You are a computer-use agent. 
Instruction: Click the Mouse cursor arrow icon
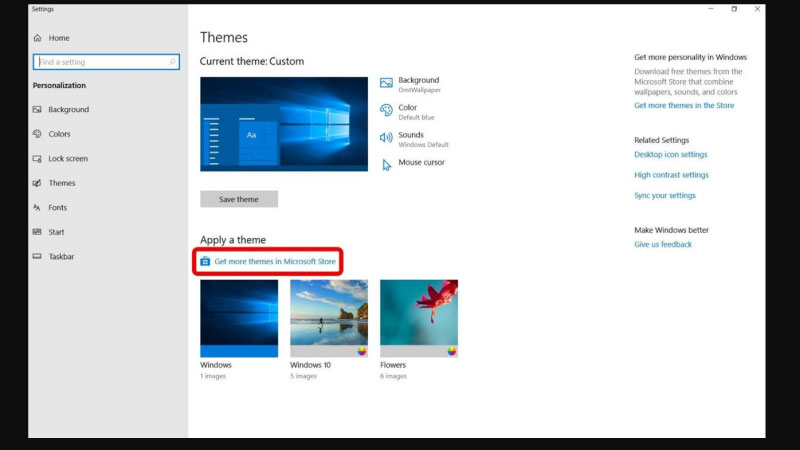(386, 164)
